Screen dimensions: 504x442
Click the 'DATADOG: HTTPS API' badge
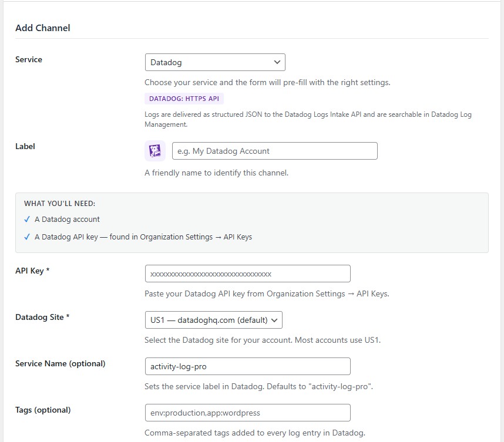coord(184,99)
